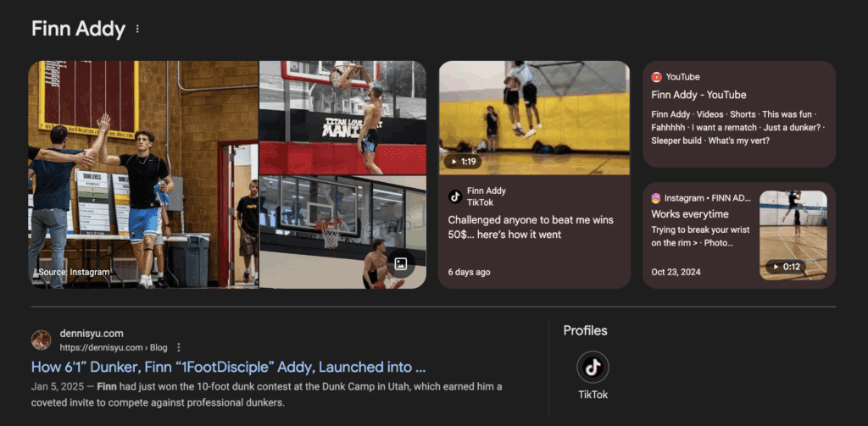Click the Instagram logo icon in card

(x=656, y=198)
